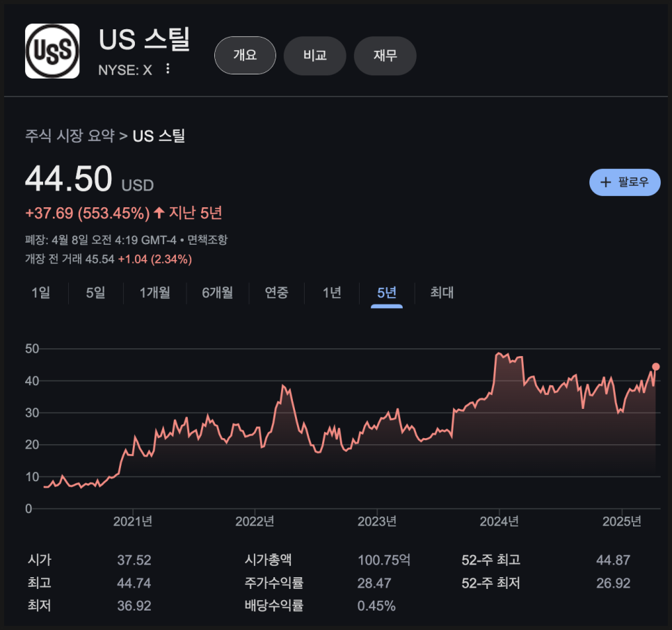Click the 시가총액 value 100.75억
Screen dimensions: 672x630
384,560
